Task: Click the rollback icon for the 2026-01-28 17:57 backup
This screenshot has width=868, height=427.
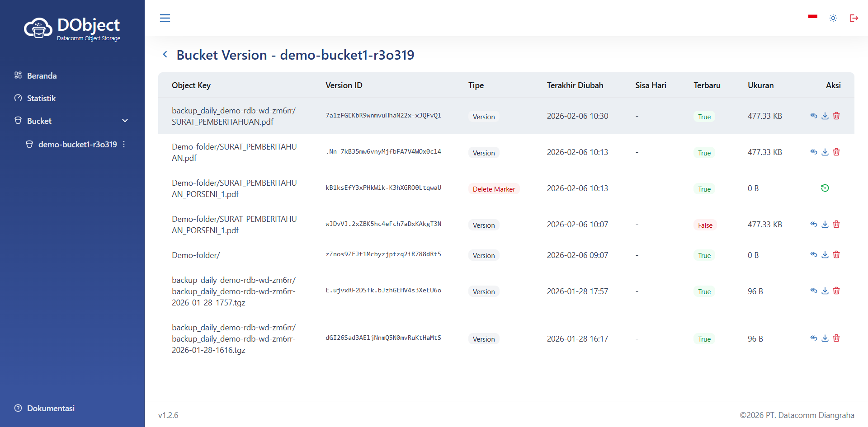Action: pos(813,291)
